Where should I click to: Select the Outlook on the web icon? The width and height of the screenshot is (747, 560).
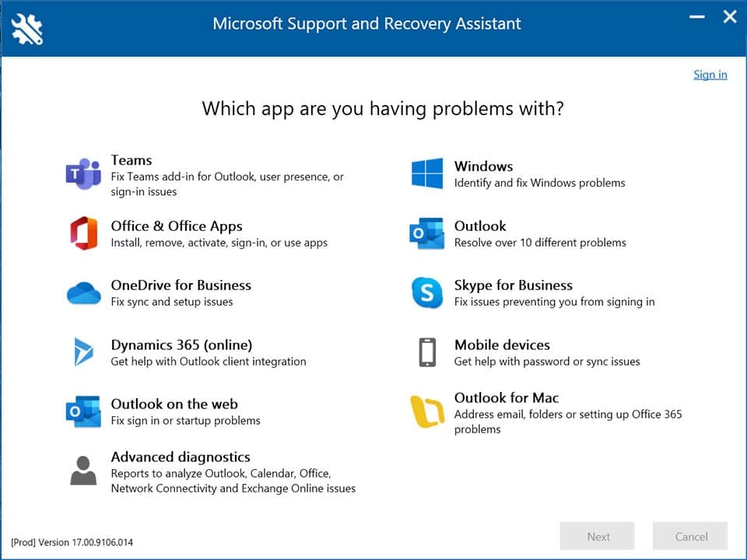[82, 412]
